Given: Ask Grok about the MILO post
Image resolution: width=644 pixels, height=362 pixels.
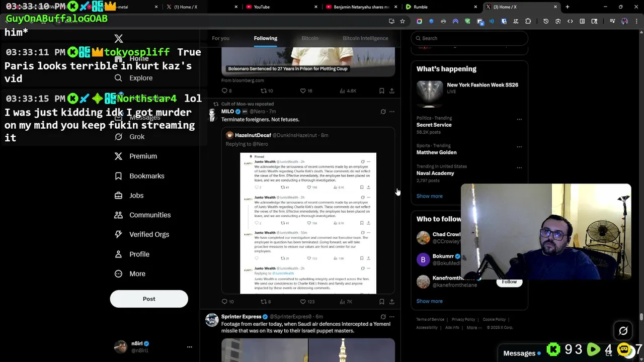Looking at the screenshot, I should 383,112.
